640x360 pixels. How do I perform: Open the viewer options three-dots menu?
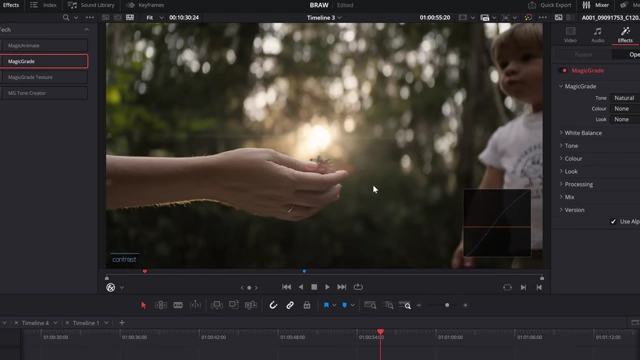(x=542, y=18)
